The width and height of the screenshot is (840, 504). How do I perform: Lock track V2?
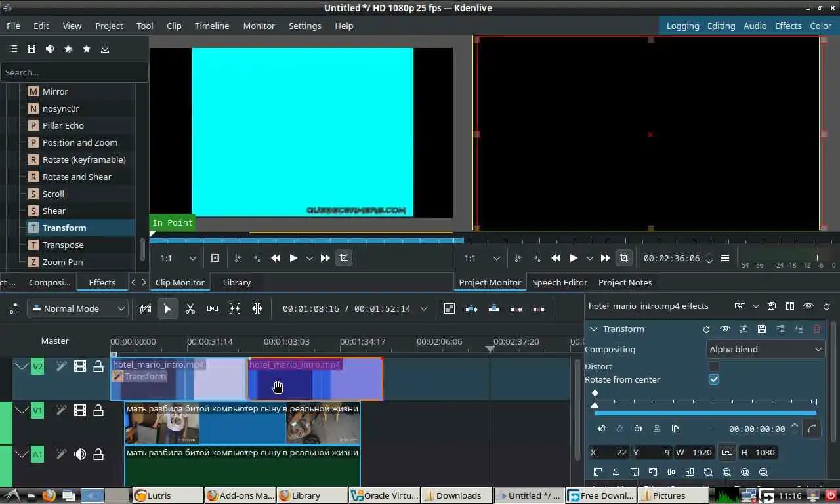[98, 366]
